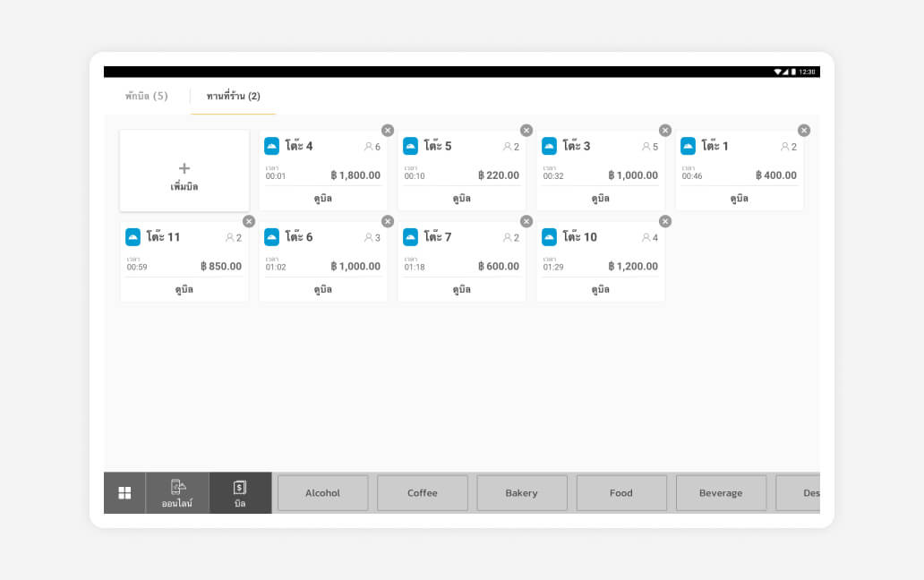Open the ออนไลน์ online orders icon

coord(177,492)
